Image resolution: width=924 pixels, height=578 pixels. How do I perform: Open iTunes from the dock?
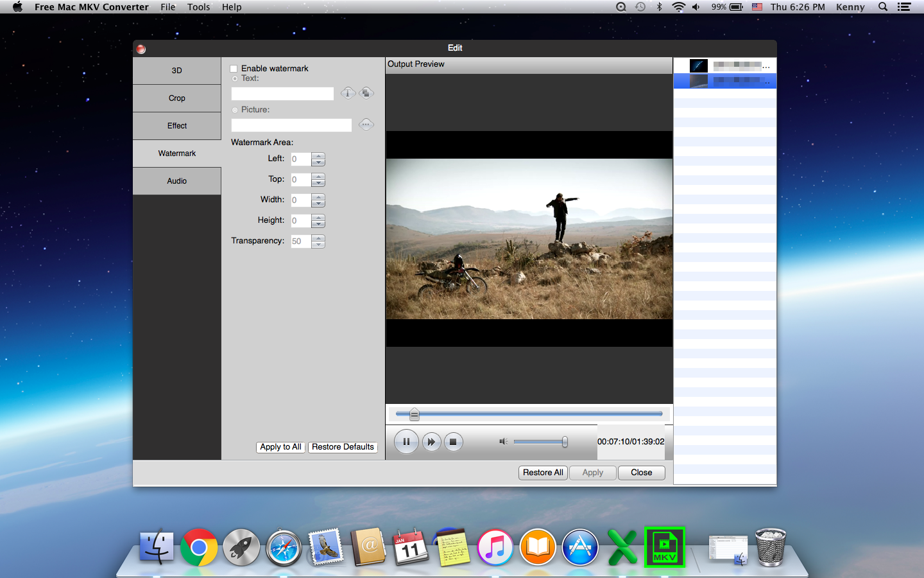[x=495, y=547]
